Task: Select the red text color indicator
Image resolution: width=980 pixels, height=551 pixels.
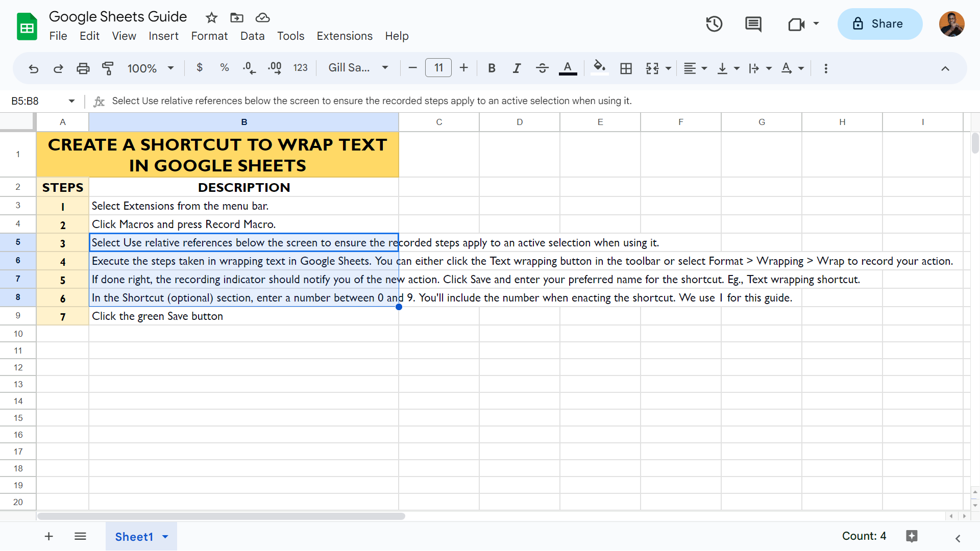Action: (568, 68)
